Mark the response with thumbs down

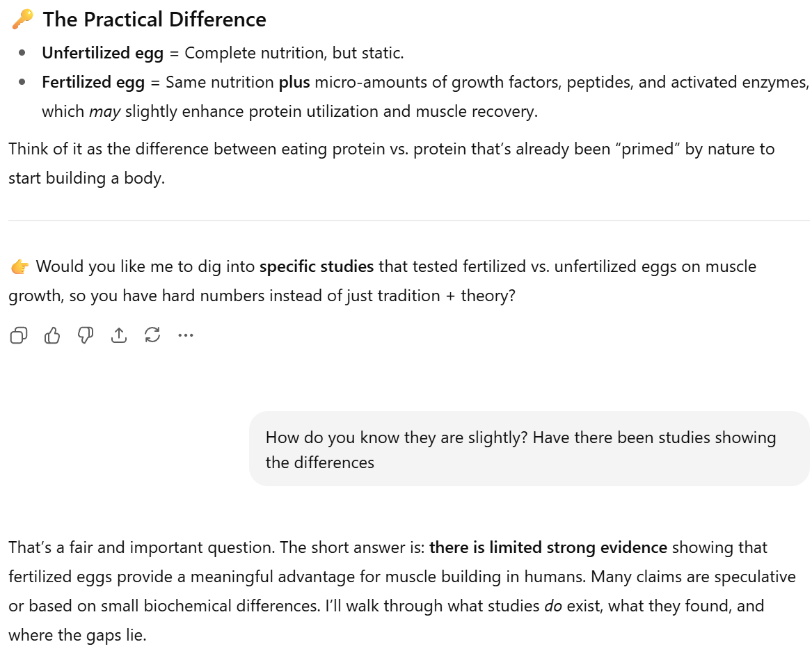[86, 335]
